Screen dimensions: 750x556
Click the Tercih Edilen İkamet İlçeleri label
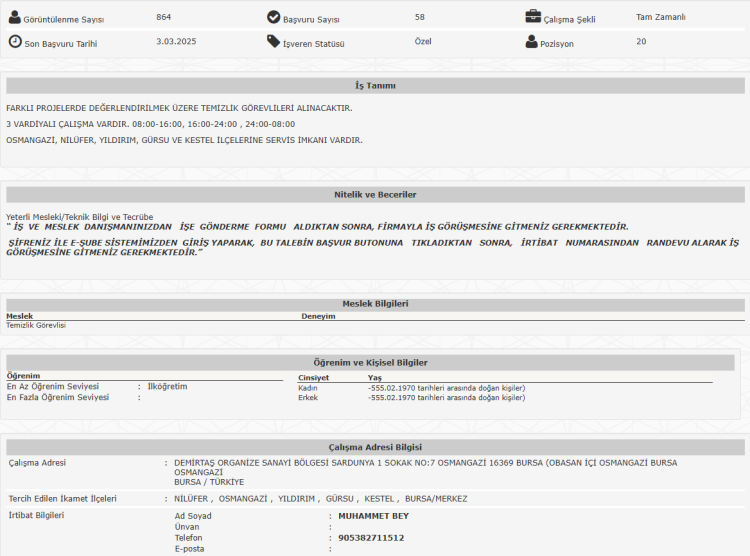(62, 498)
